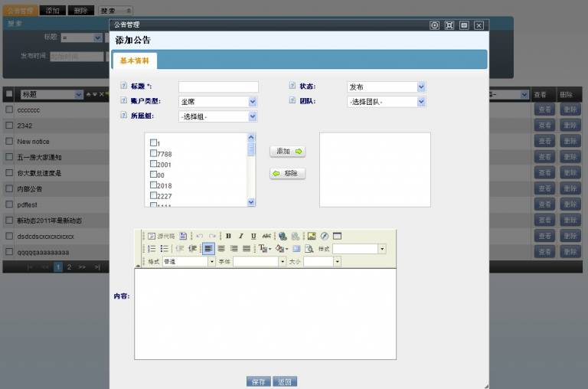Click the 移除 button with the left arrow
This screenshot has height=389, width=588.
click(x=288, y=174)
